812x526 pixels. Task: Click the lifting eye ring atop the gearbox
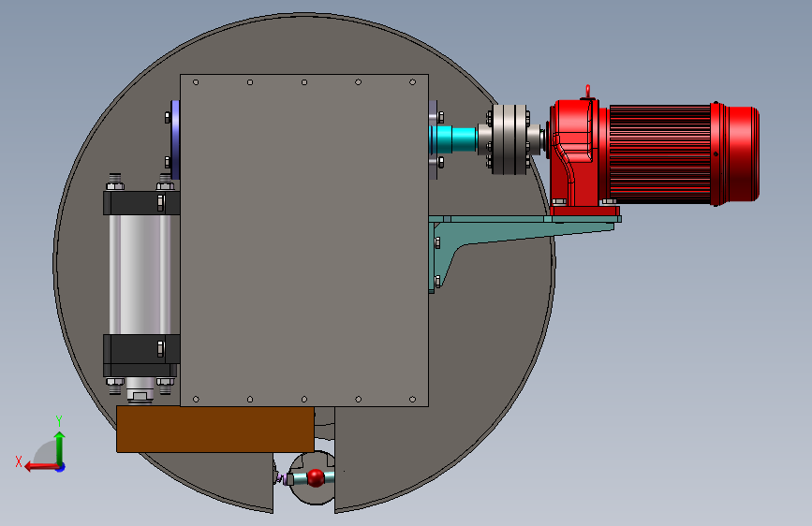pyautogui.click(x=587, y=91)
